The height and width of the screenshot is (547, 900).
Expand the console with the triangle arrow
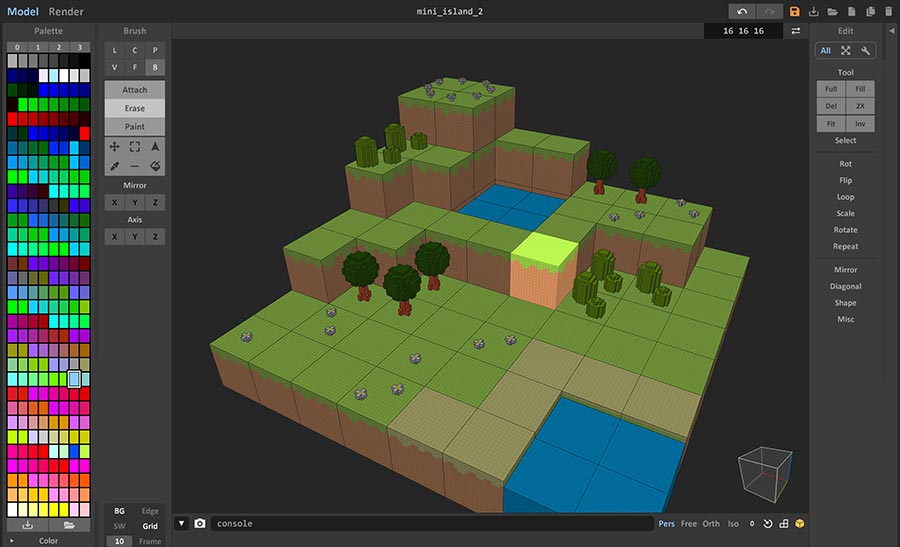(181, 523)
